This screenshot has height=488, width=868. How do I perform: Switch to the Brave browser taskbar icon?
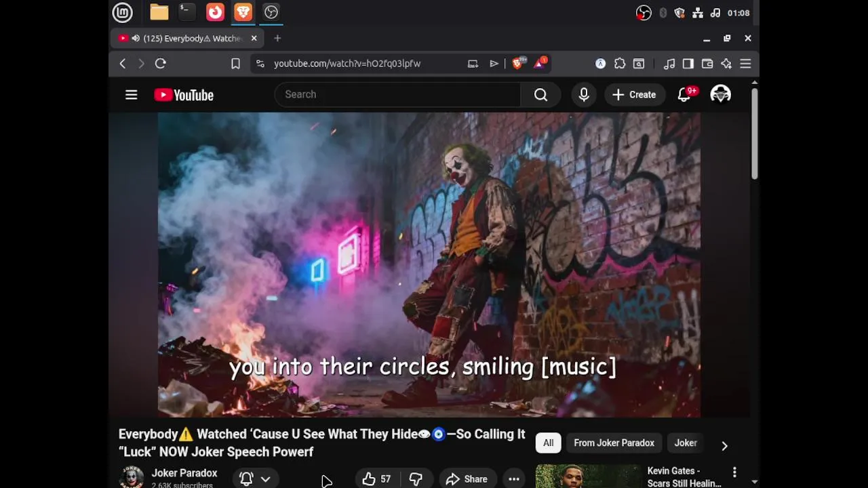(243, 12)
